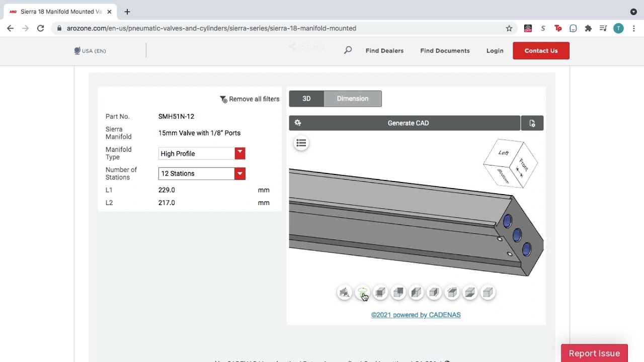Open Find Documents link
Image resolution: width=644 pixels, height=362 pixels.
tap(445, 51)
